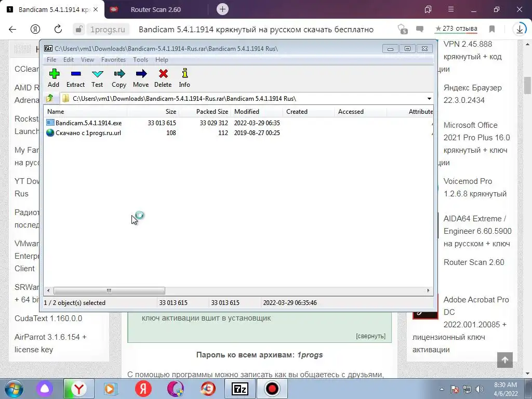Image resolution: width=532 pixels, height=399 pixels.
Task: Click the Extract toolbar icon
Action: pos(75,78)
